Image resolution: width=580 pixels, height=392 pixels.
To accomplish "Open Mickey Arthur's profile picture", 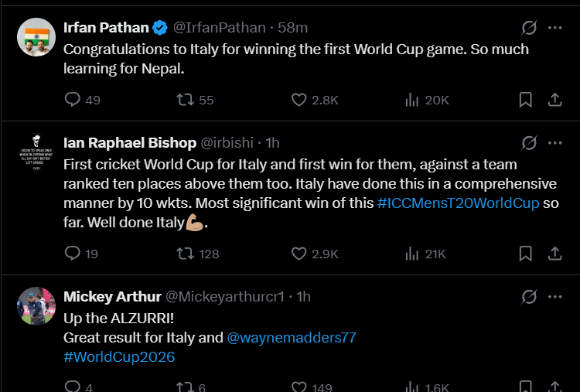I will [36, 307].
